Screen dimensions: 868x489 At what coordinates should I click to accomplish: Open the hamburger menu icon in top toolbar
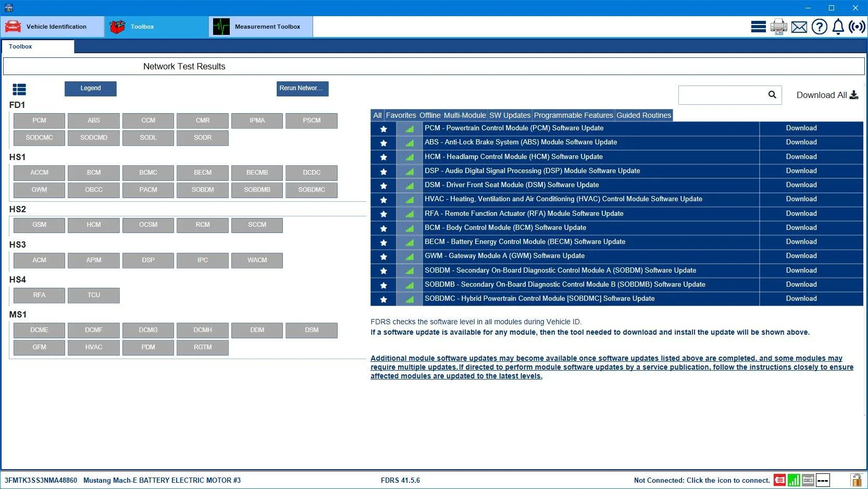coord(758,27)
